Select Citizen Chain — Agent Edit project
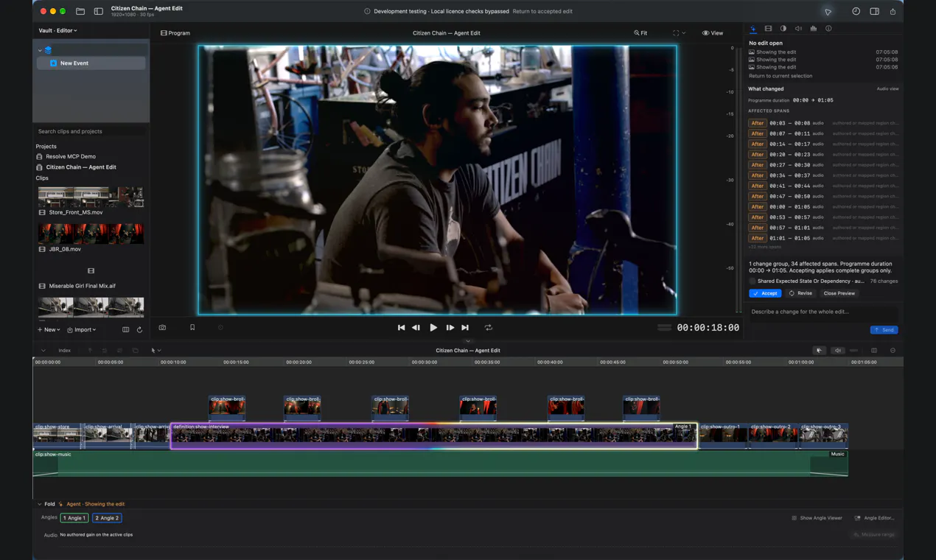The height and width of the screenshot is (560, 936). click(81, 167)
